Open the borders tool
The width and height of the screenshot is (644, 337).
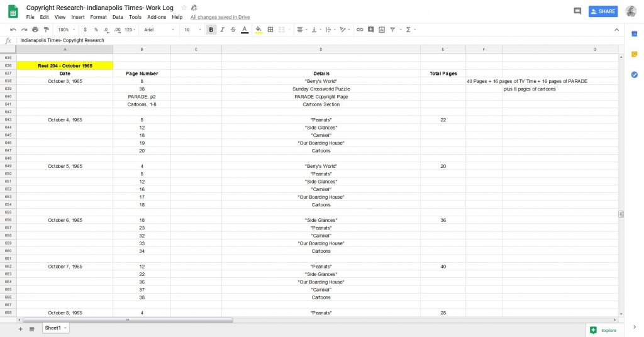270,30
